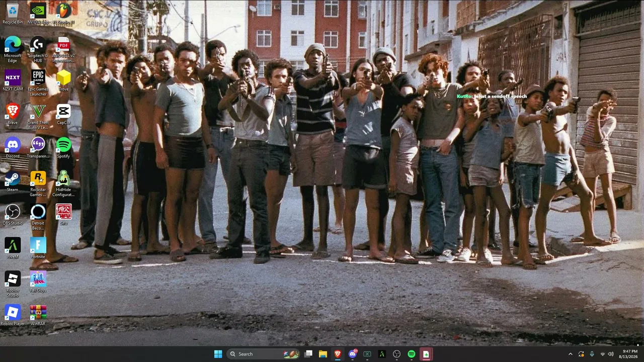Click the KutRo chat overlay message

click(492, 96)
